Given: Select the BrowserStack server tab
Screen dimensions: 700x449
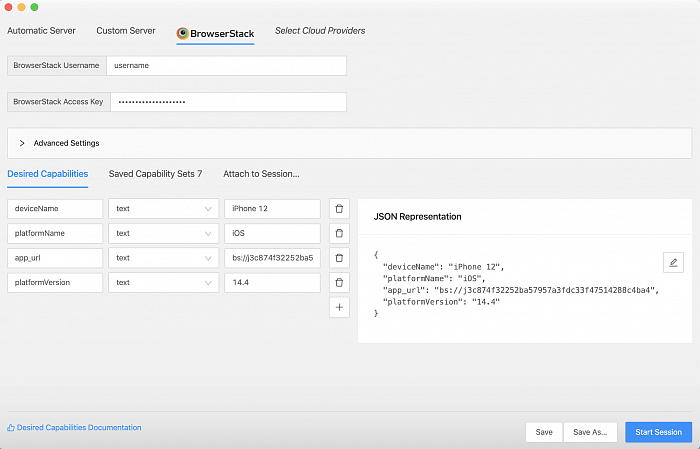Looking at the screenshot, I should (x=215, y=34).
